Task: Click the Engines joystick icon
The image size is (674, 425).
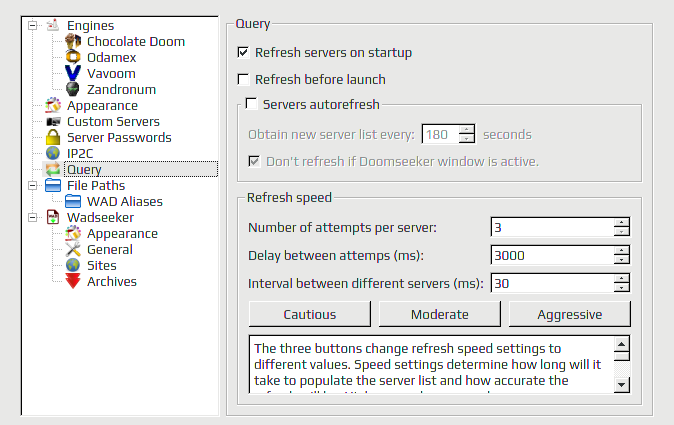Action: coord(53,25)
